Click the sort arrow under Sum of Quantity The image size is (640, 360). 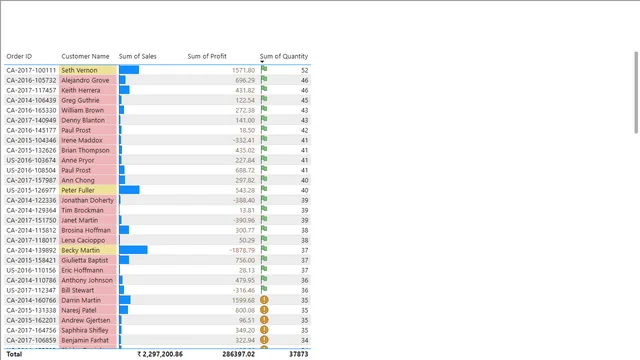(262, 62)
